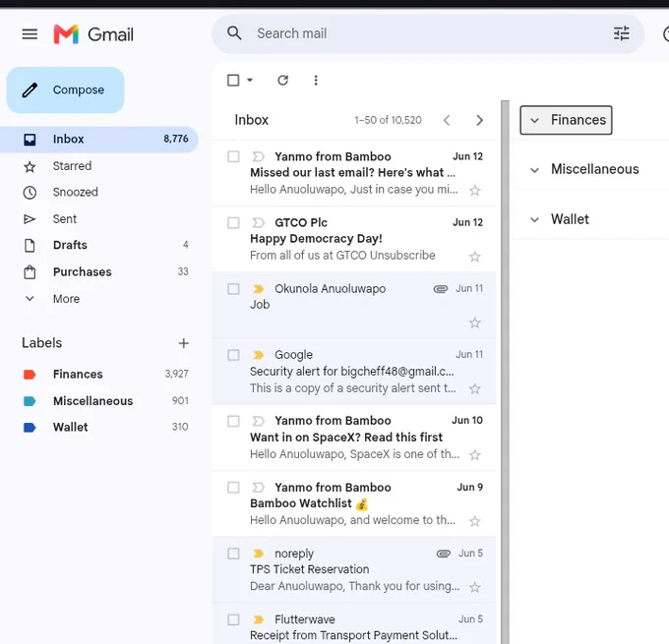Star the Job email from Okunola Anuoluwapo
Screen dimensions: 669x644
475,322
